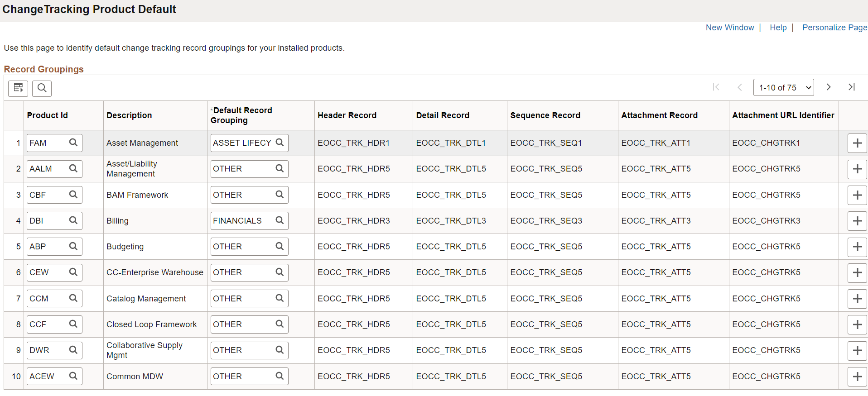Sort by Product Id column header
The width and height of the screenshot is (868, 396).
point(48,115)
